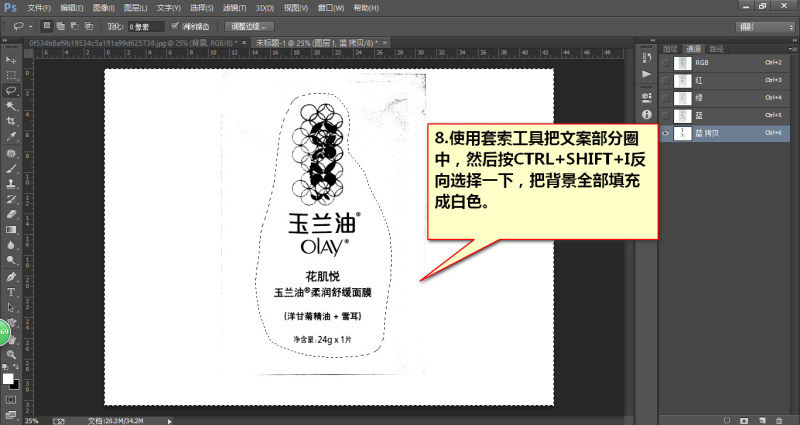This screenshot has height=425, width=800.
Task: Select the Eyedropper tool
Action: pyautogui.click(x=11, y=137)
